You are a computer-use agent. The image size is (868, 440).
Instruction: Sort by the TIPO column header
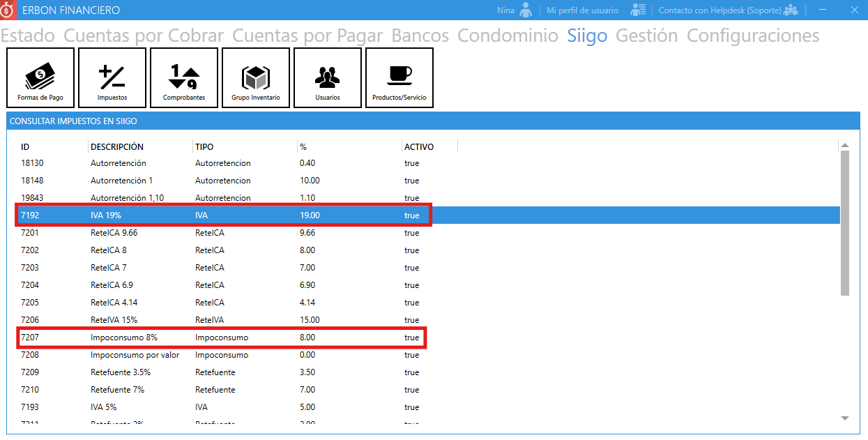(204, 147)
